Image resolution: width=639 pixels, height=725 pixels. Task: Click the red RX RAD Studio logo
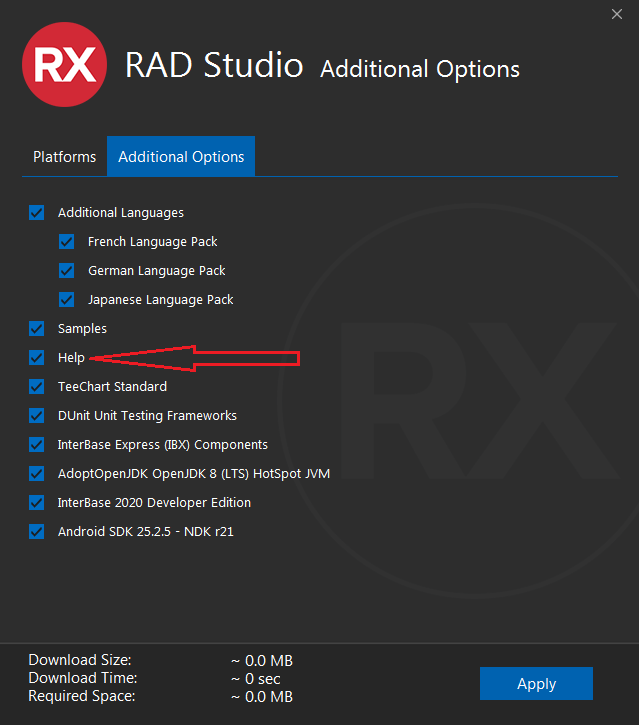click(64, 65)
